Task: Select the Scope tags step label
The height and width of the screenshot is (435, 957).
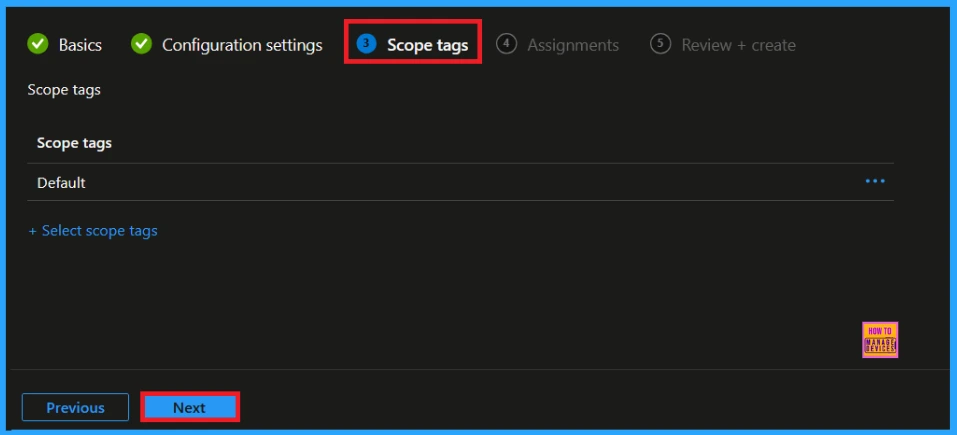Action: coord(427,45)
